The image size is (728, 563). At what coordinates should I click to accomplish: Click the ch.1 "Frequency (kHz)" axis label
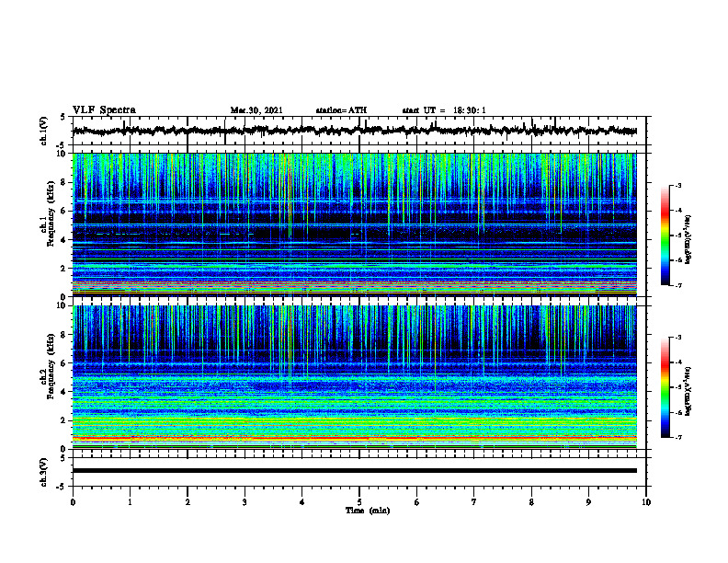[51, 214]
